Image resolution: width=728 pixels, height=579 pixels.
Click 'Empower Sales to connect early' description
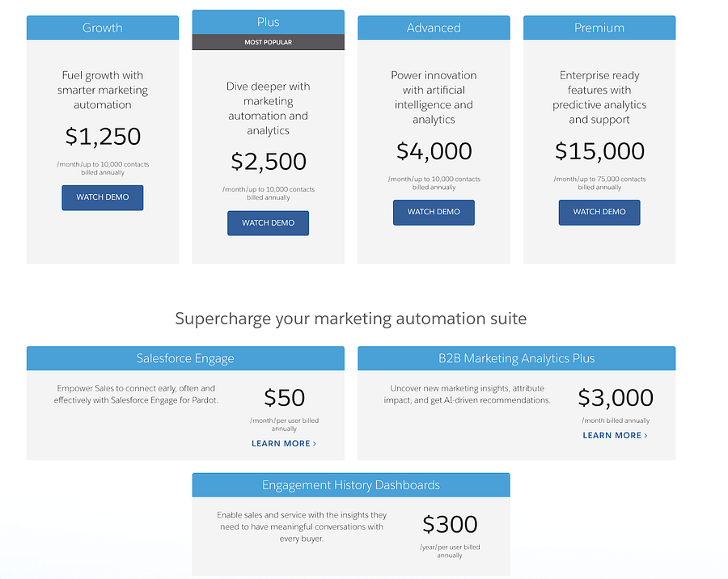pos(136,394)
